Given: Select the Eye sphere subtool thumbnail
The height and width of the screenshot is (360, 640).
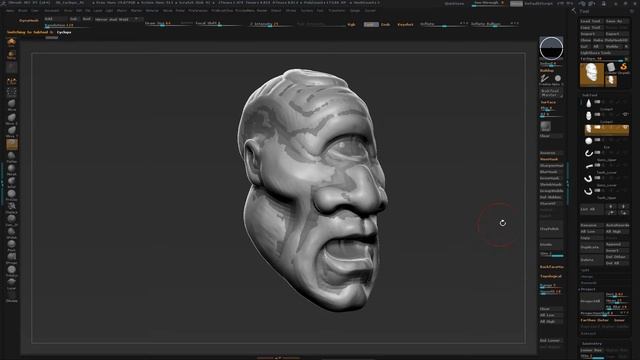Looking at the screenshot, I should [588, 141].
